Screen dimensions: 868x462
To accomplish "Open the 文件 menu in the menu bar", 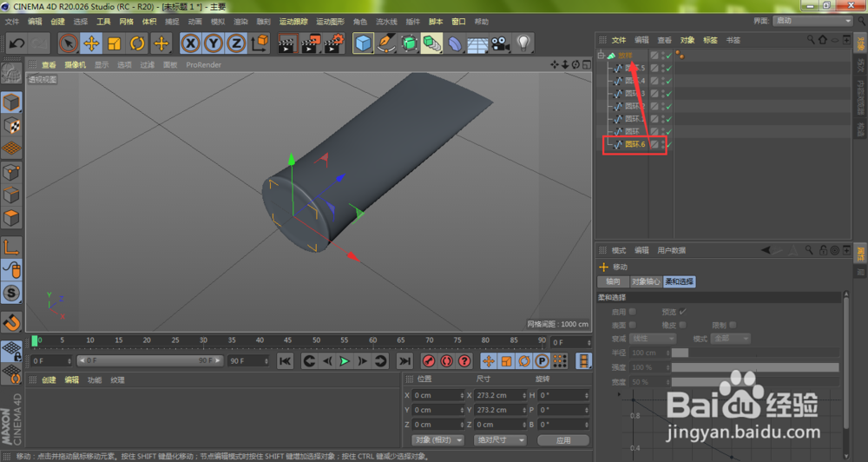I will [x=11, y=22].
